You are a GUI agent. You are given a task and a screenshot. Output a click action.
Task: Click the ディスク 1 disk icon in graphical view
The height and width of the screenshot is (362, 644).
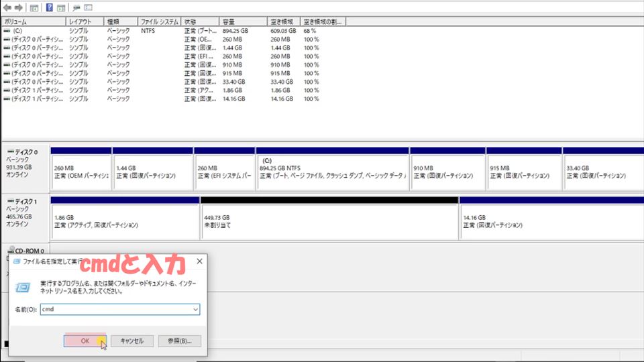11,201
